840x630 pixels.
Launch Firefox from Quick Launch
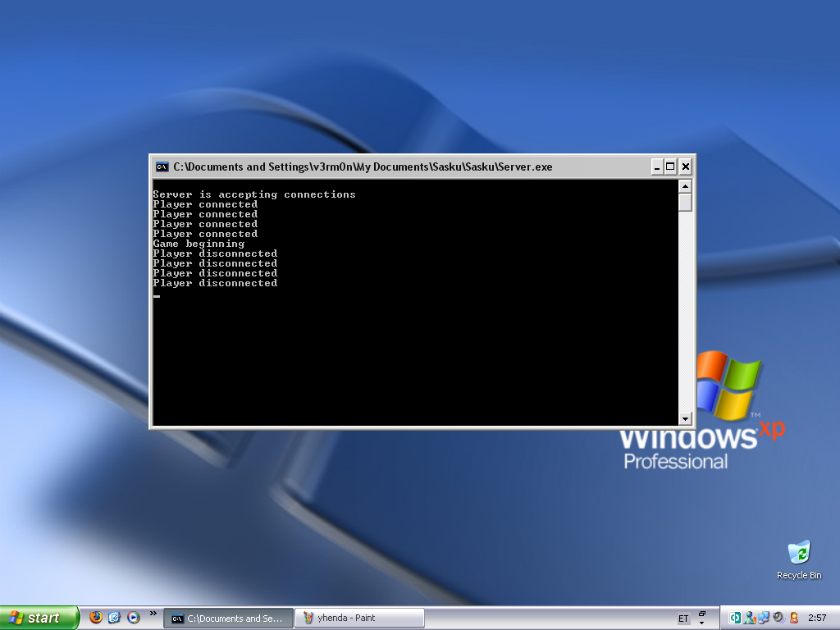(96, 618)
